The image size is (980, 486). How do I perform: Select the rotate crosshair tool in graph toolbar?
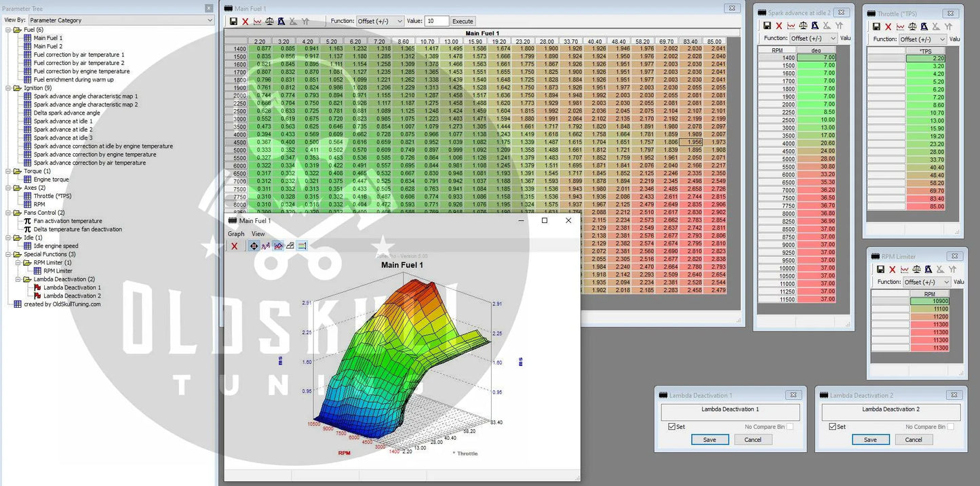tap(254, 246)
